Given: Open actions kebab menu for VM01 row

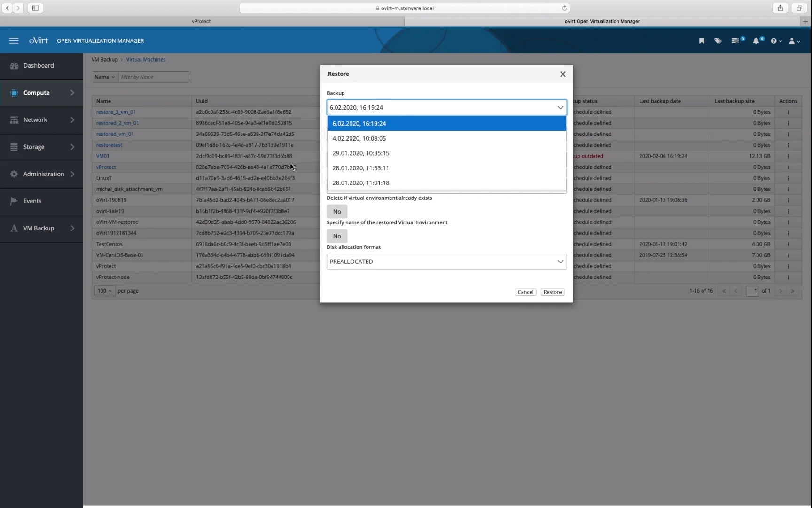Looking at the screenshot, I should [x=788, y=156].
